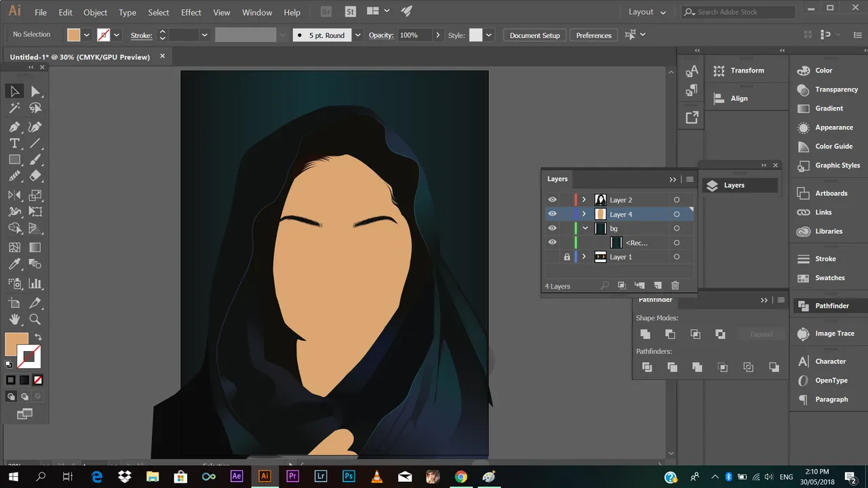Set None color mode button in toolbox
Viewport: 868px width, 488px height.
tap(38, 380)
